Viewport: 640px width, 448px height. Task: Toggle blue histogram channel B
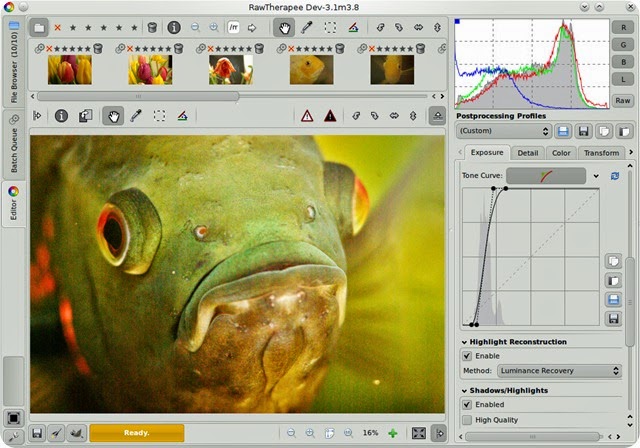(x=623, y=62)
